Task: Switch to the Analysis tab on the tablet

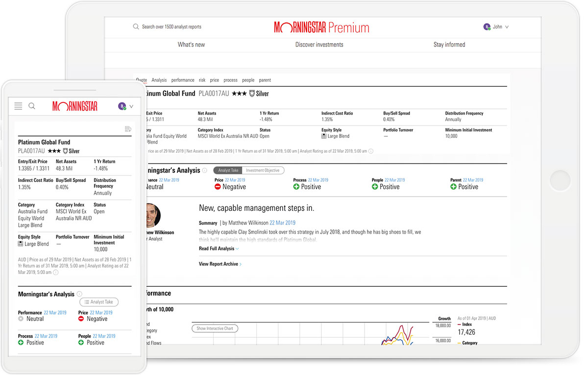Action: click(159, 80)
